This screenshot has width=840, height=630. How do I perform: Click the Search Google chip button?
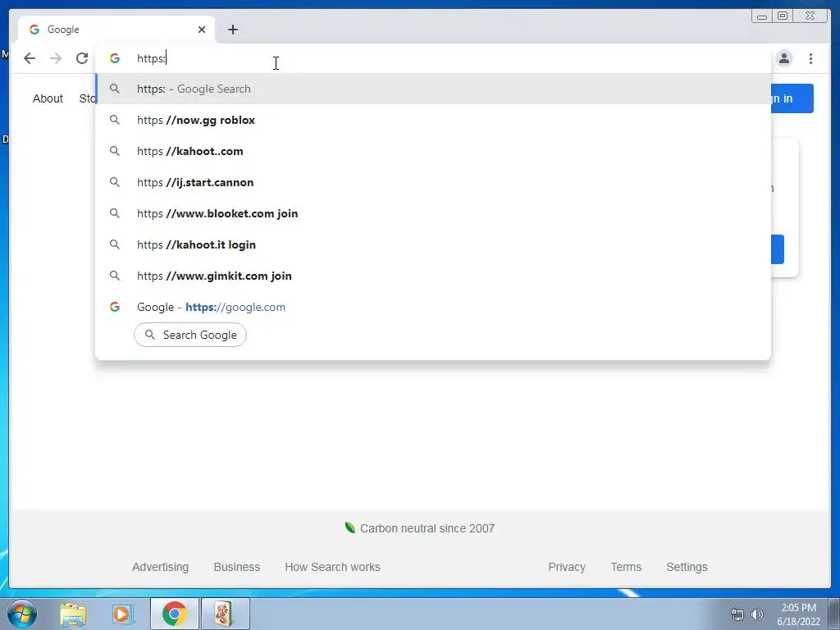[190, 335]
